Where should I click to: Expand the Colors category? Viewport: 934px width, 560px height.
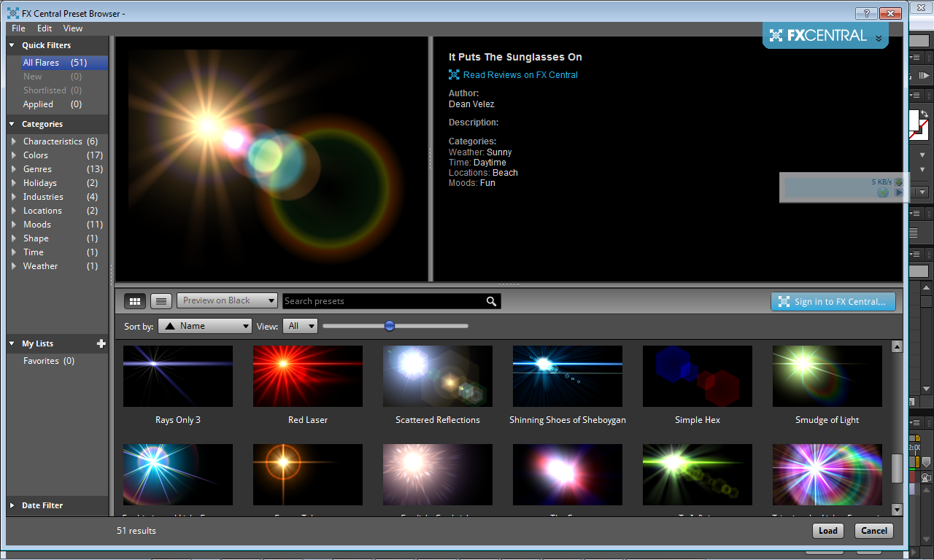coord(13,155)
